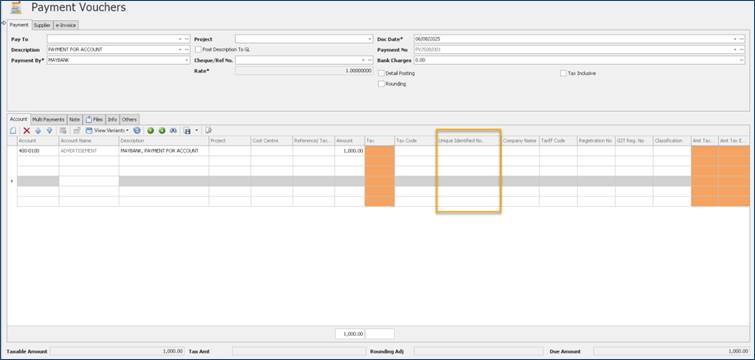Click the Account column header
The image size is (755, 360).
[x=38, y=141]
